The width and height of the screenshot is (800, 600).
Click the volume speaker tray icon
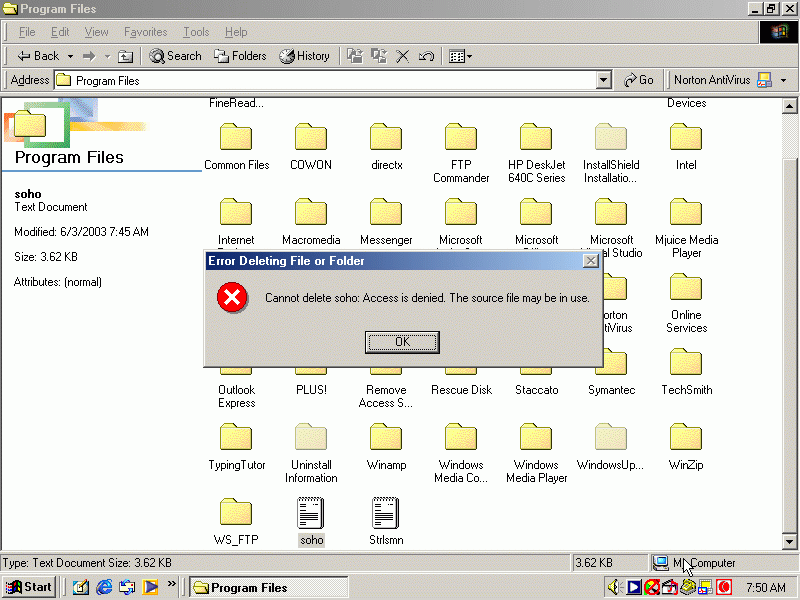pyautogui.click(x=615, y=587)
